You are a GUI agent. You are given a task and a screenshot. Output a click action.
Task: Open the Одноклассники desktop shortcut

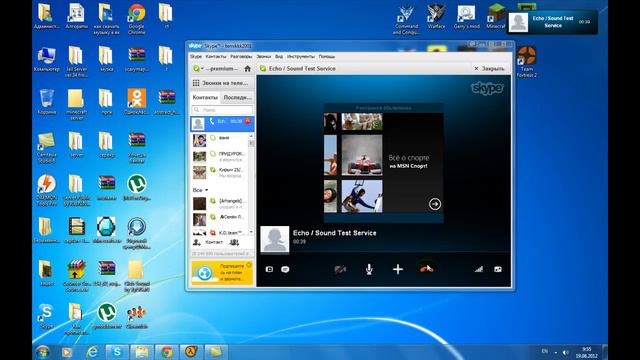click(137, 102)
